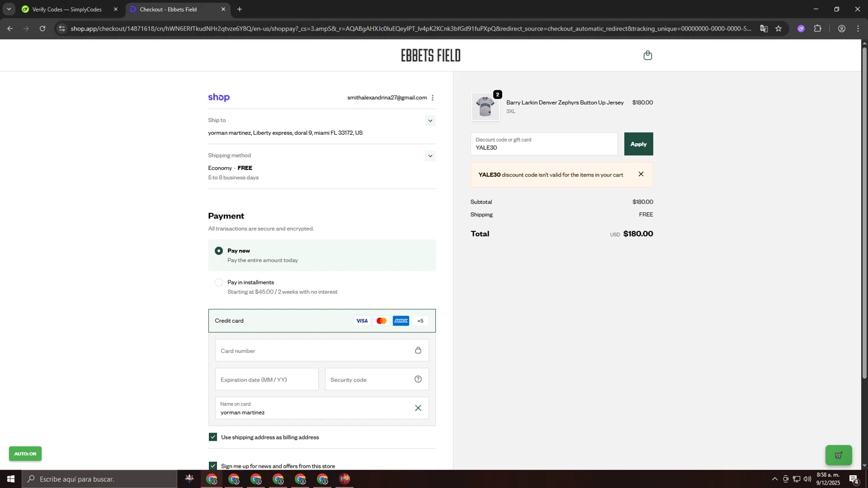The height and width of the screenshot is (488, 868).
Task: Click the Economy FREE shipping text
Action: pos(230,168)
